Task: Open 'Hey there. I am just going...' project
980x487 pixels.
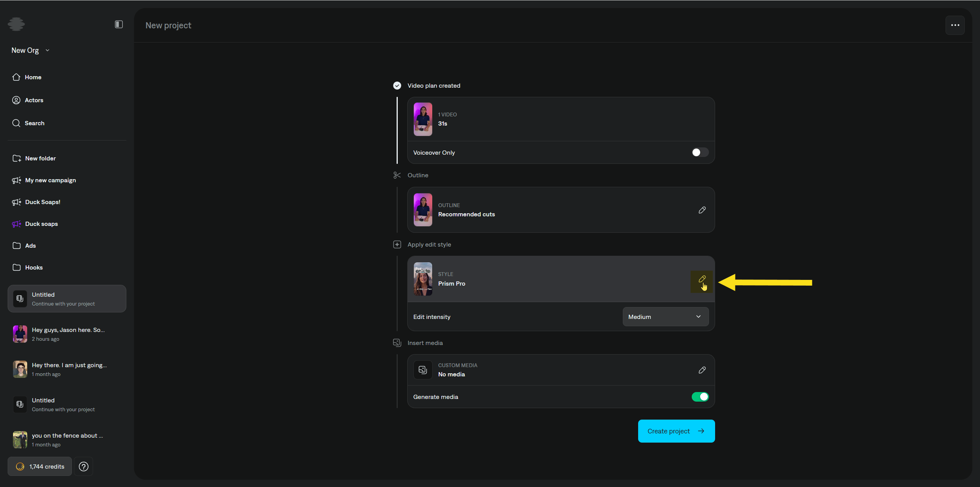Action: (x=67, y=369)
